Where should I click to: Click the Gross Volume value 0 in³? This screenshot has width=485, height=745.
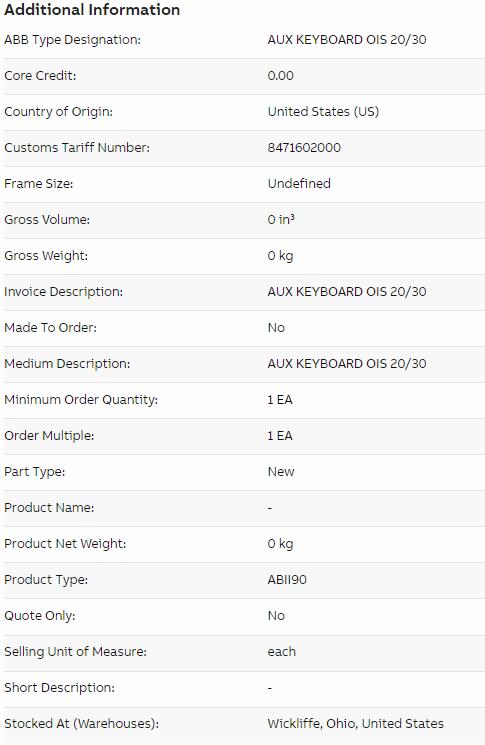click(x=281, y=220)
